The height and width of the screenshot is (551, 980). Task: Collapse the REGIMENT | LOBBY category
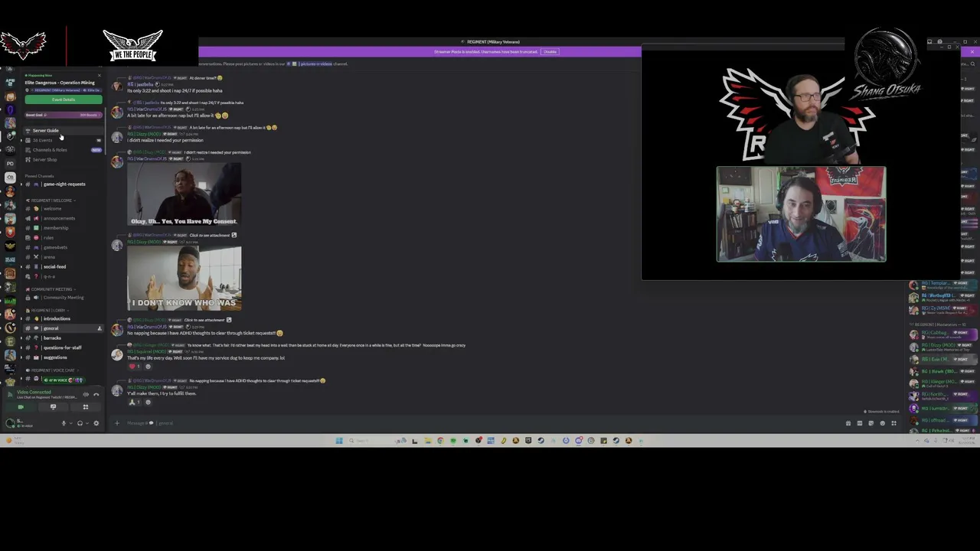(46, 311)
